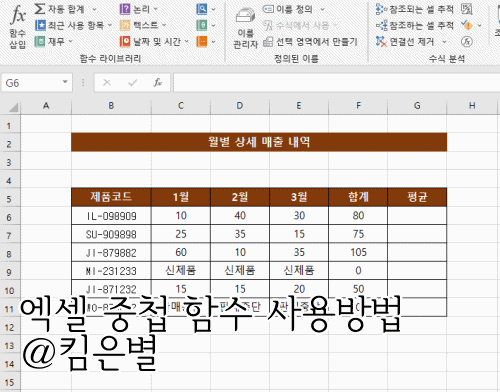This screenshot has height=392, width=500.
Task: Click the cell with value 25
Action: (181, 234)
